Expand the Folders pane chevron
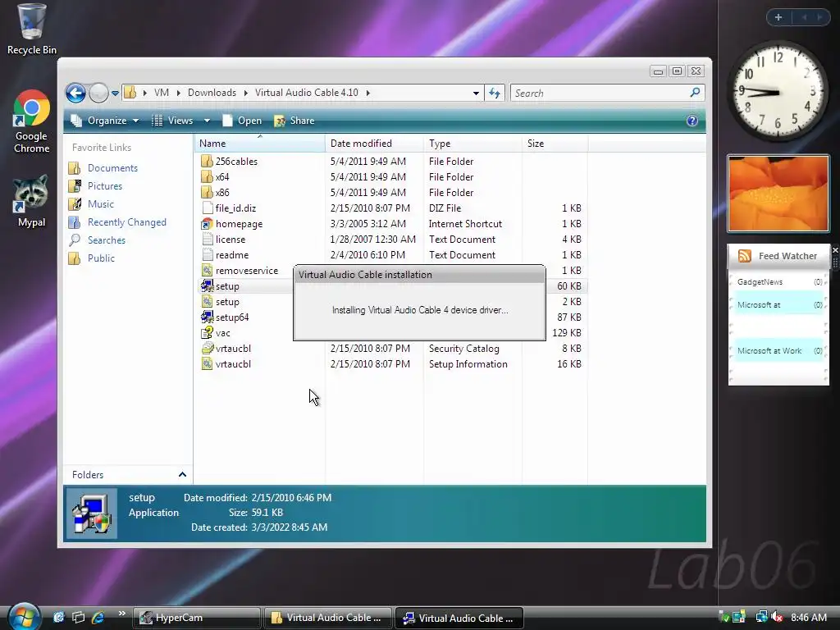 182,475
